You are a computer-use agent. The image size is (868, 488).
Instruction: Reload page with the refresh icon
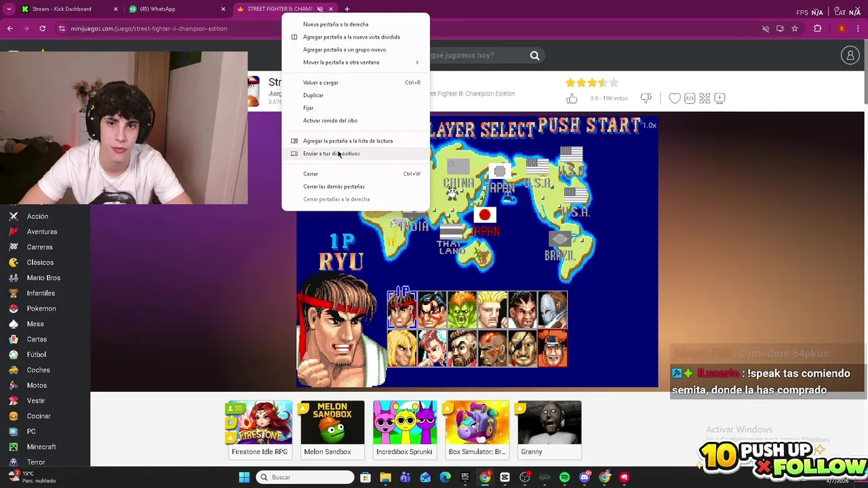[43, 28]
